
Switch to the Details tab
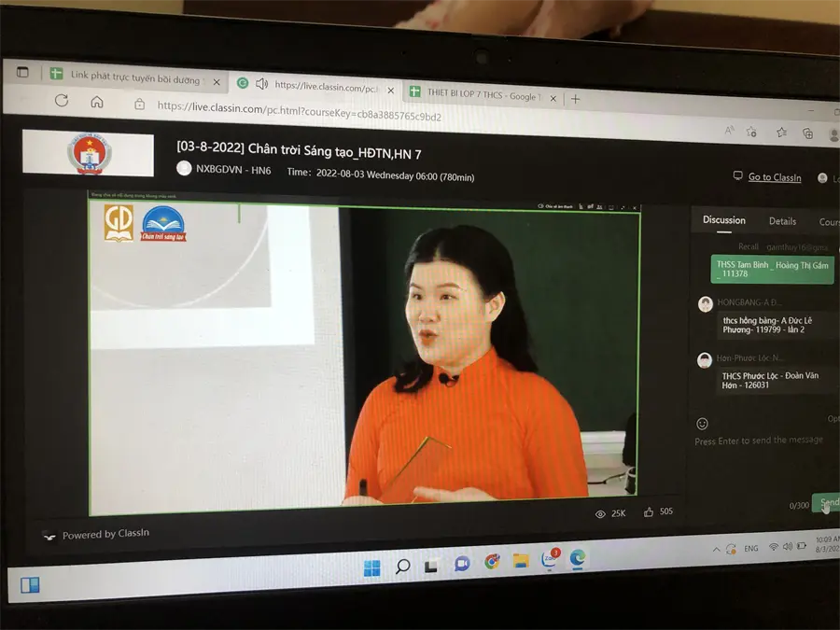click(x=782, y=221)
